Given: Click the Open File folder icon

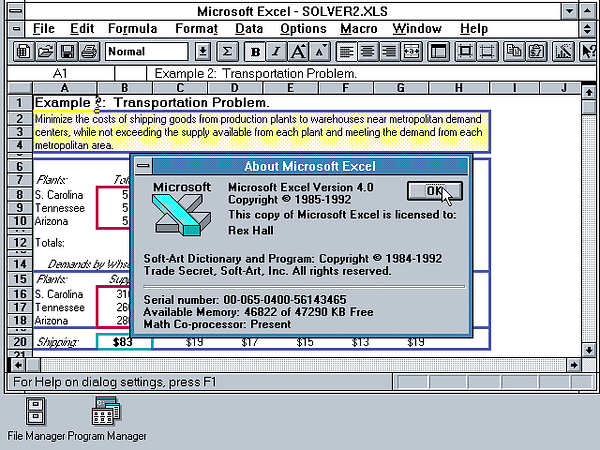Looking at the screenshot, I should (45, 51).
